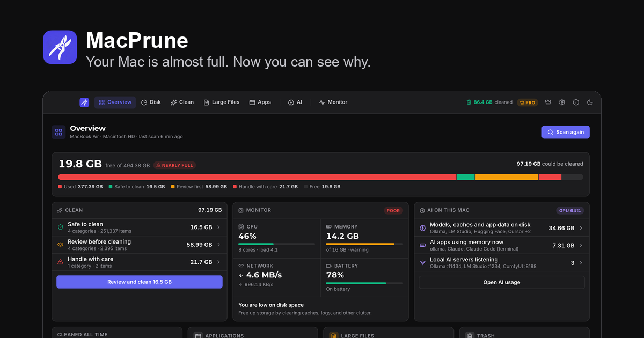The height and width of the screenshot is (338, 644).
Task: Click the sparkle icon in the Clean card header
Action: point(60,210)
